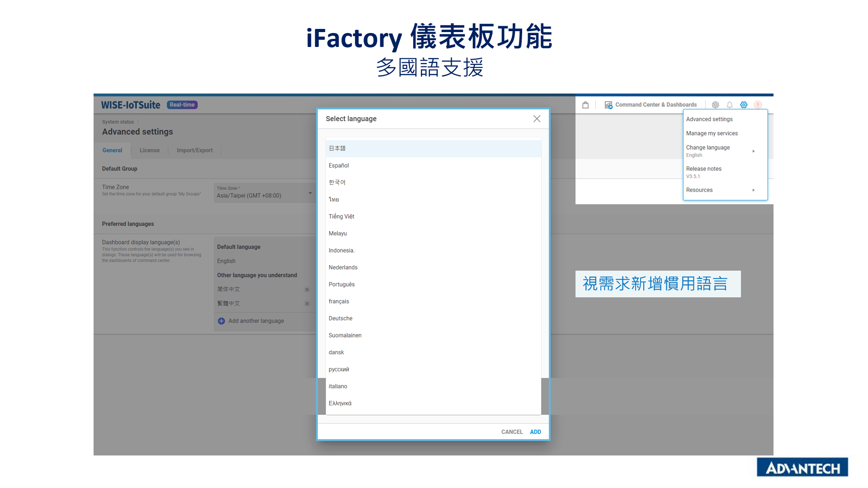Screen dimensions: 868x488
Task: Open the Command Center & Dashboards icon
Action: pyautogui.click(x=609, y=105)
